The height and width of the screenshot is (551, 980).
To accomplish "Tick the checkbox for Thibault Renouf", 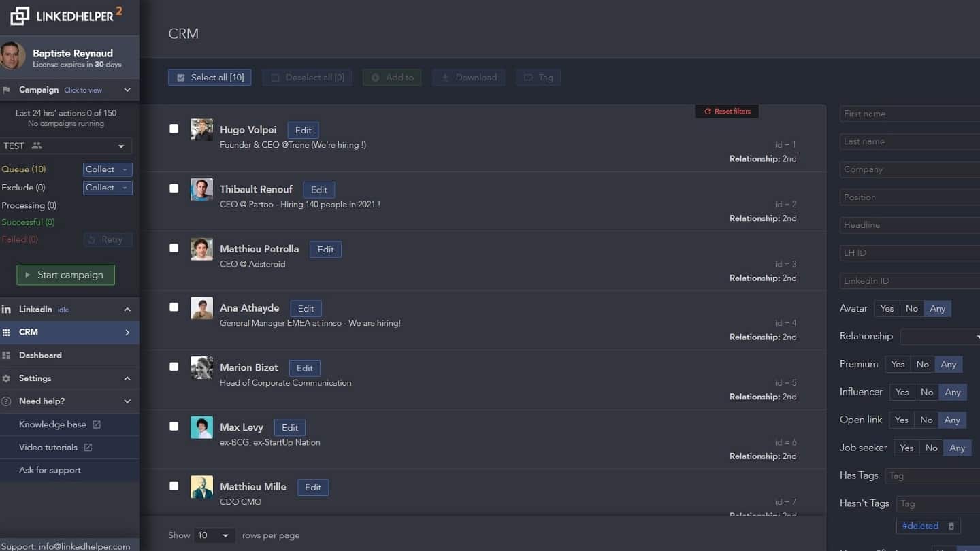I will [174, 188].
